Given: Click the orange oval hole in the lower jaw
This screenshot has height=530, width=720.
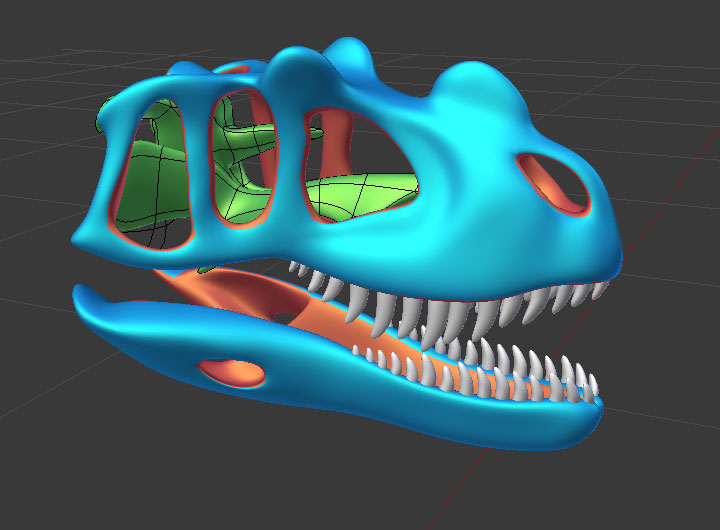Looking at the screenshot, I should click(232, 373).
